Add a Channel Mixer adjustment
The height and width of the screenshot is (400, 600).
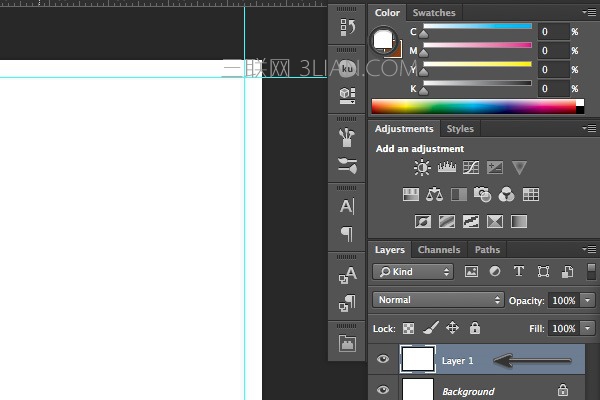pyautogui.click(x=507, y=194)
